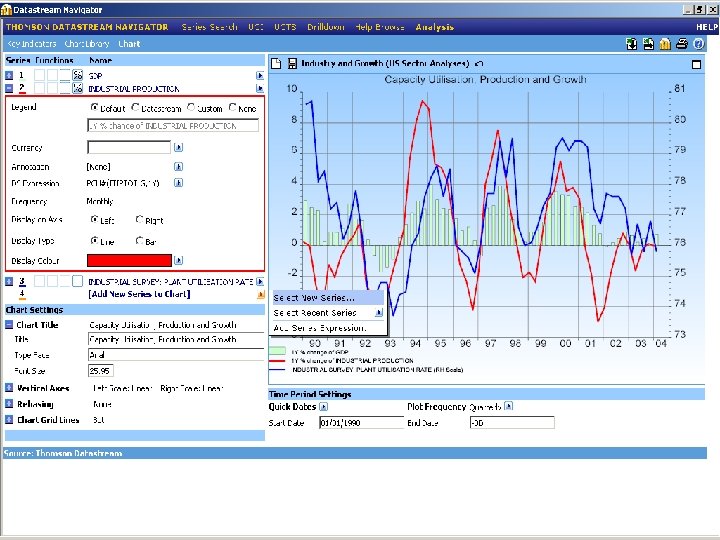Click the Datastream Navigator title bar app icon
Viewport: 720px width, 540px height.
pos(6,9)
